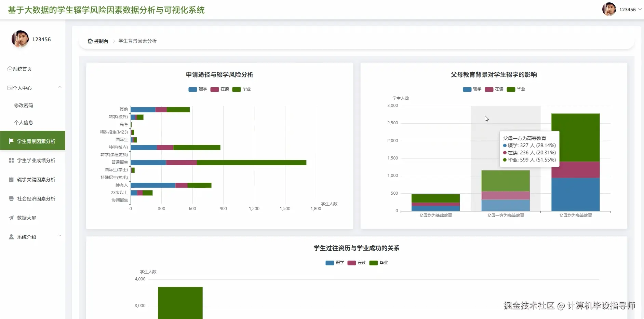Image resolution: width=644 pixels, height=319 pixels.
Task: Click green segment of 父母均为高等教育 column
Action: pos(576,138)
